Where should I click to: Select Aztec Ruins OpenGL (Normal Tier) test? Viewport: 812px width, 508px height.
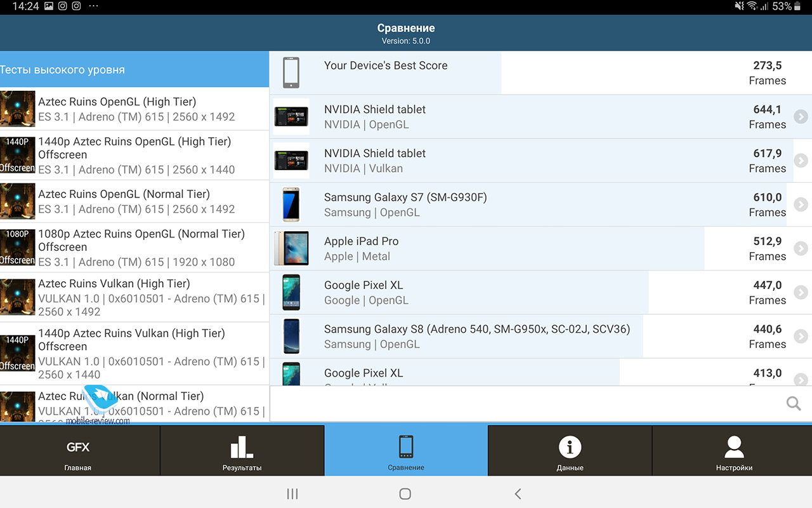[x=134, y=201]
